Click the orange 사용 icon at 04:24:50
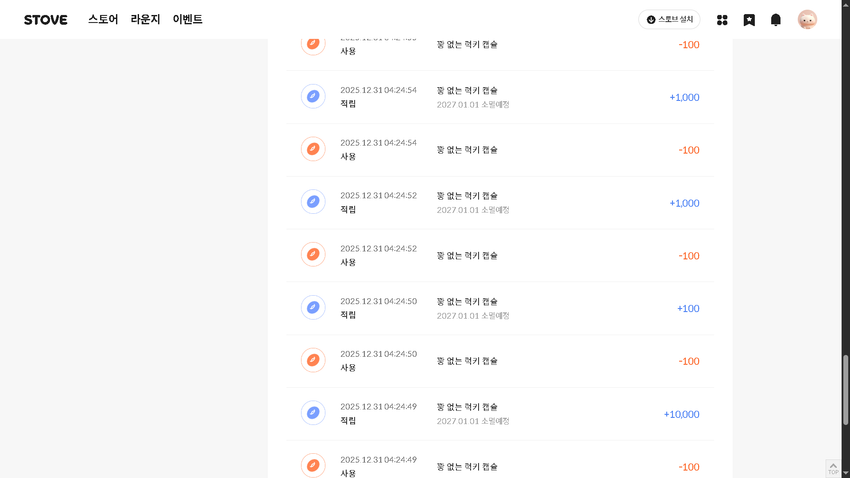Viewport: 850px width, 478px height. tap(313, 360)
